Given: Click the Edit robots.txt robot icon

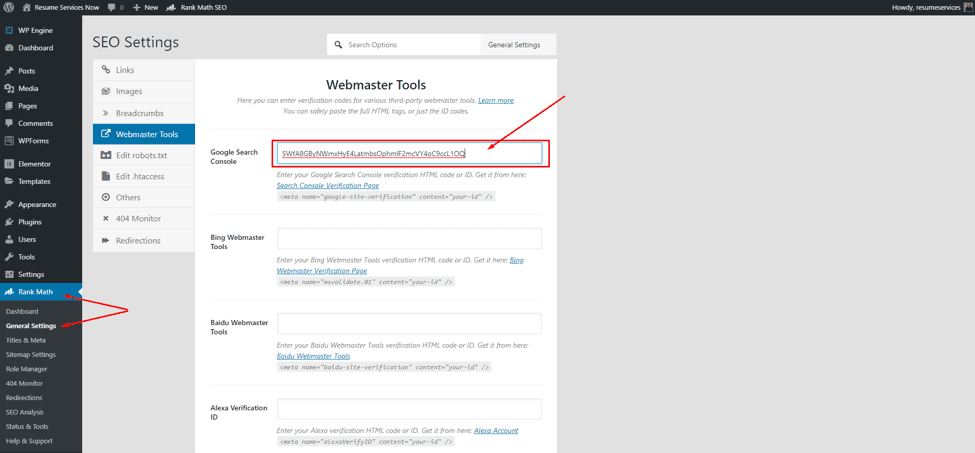Looking at the screenshot, I should point(106,155).
